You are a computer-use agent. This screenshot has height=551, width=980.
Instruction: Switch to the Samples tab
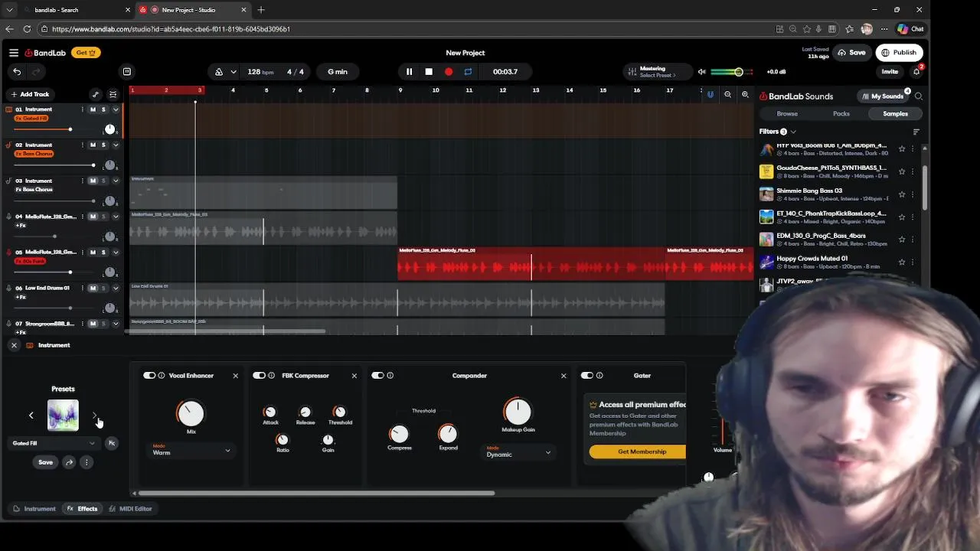click(895, 114)
